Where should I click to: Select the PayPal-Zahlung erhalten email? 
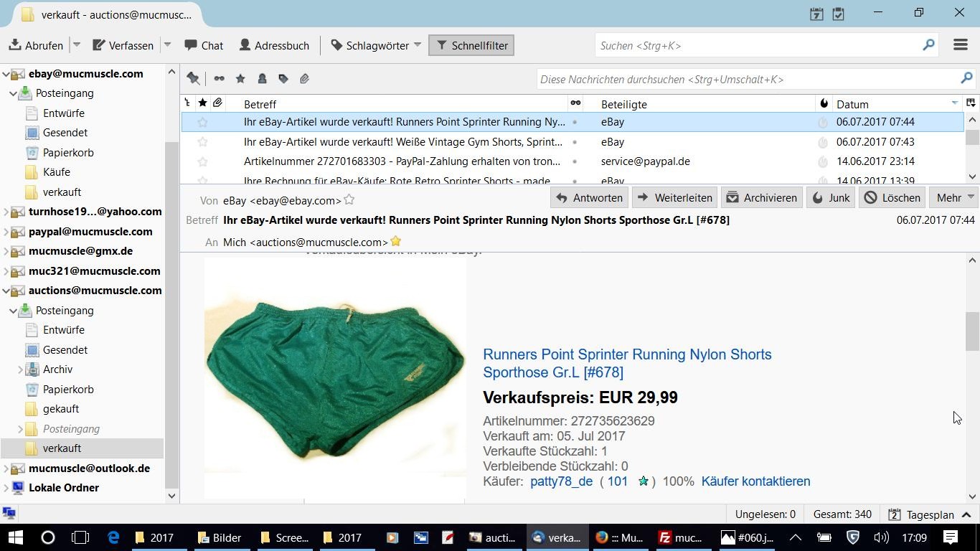(x=402, y=161)
